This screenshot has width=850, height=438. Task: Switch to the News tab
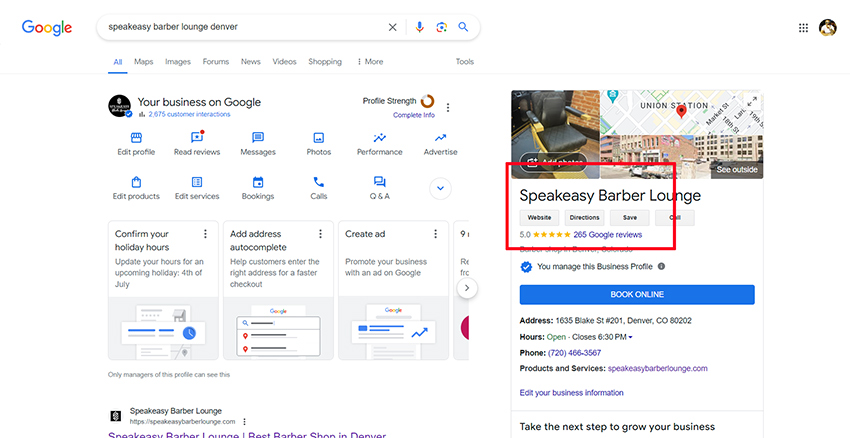250,62
